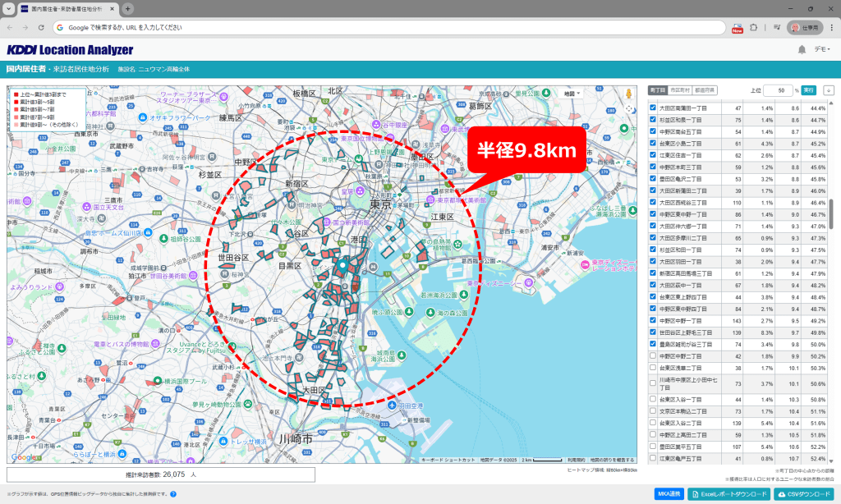This screenshot has width=841, height=504.
Task: Open キーボード ショートカット on the map
Action: click(x=448, y=460)
